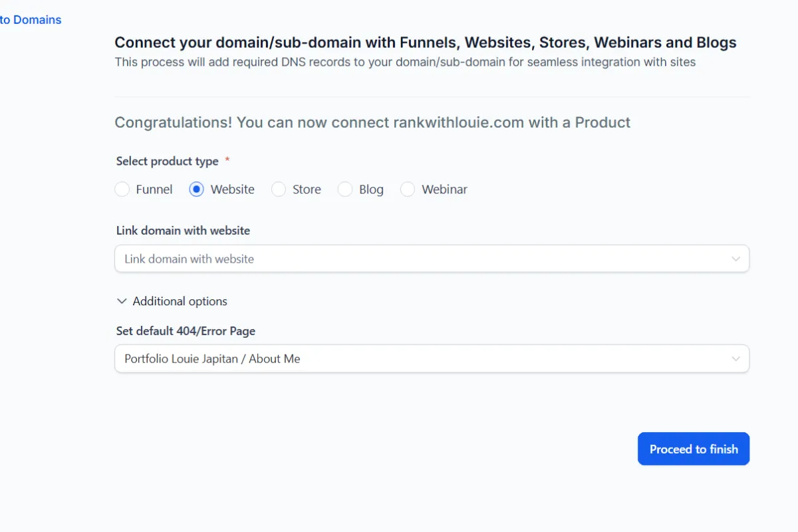Click the DNS records description subtitle

[x=405, y=62]
